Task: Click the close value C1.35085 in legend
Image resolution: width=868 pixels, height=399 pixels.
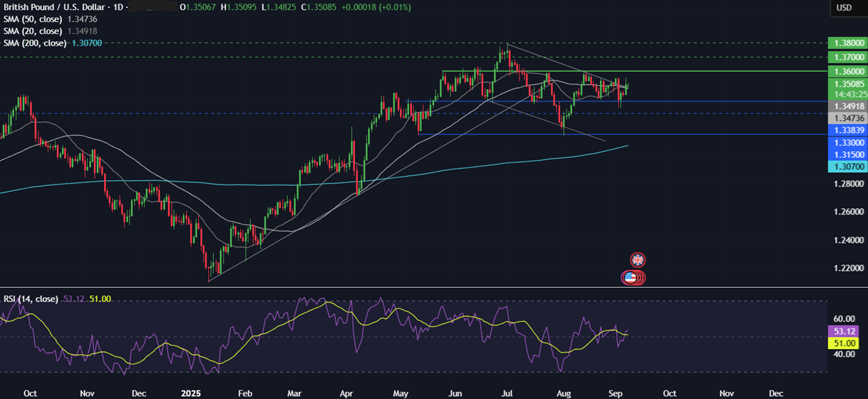Action: tap(320, 7)
